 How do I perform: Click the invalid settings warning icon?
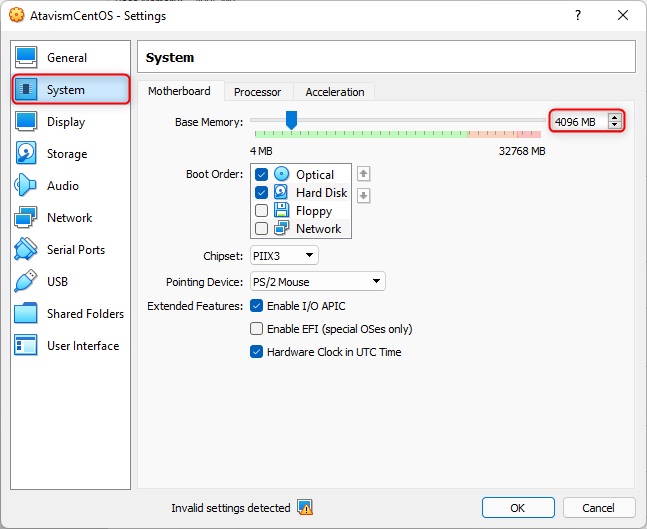[305, 507]
